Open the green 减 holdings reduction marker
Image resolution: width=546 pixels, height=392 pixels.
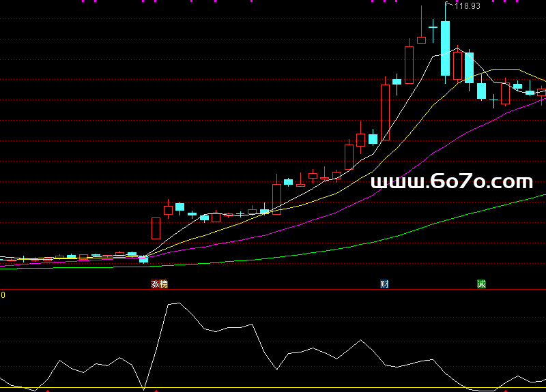(481, 284)
